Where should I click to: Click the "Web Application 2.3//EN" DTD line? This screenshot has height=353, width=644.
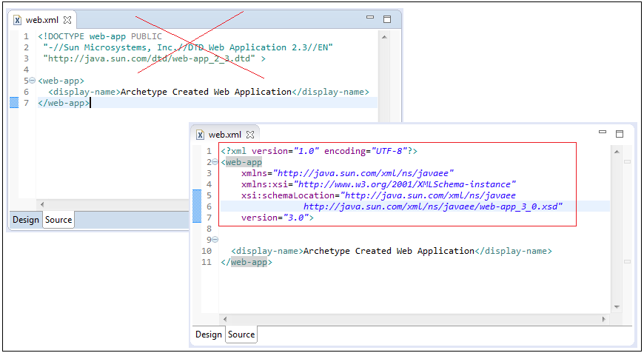[x=188, y=47]
